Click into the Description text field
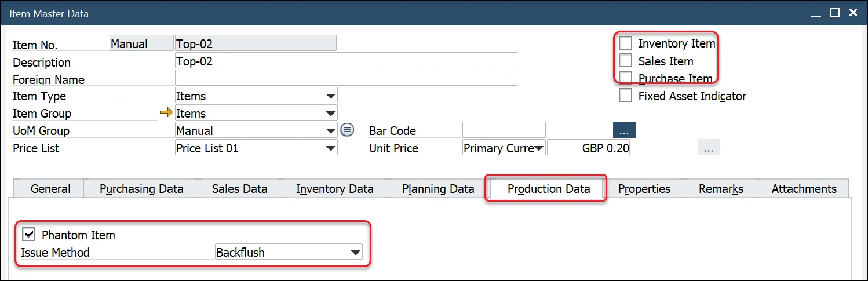The height and width of the screenshot is (281, 868). [345, 61]
